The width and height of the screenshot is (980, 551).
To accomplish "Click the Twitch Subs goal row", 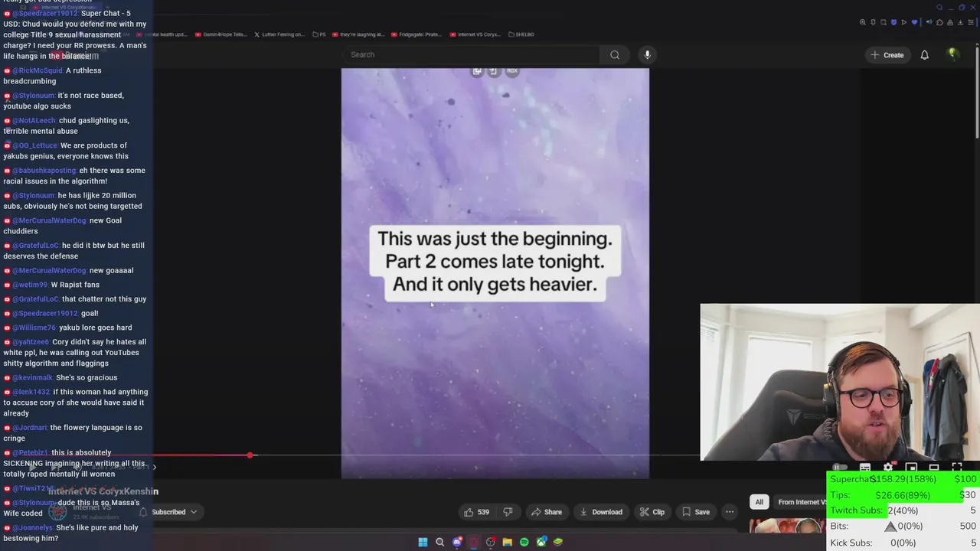I will tap(903, 510).
